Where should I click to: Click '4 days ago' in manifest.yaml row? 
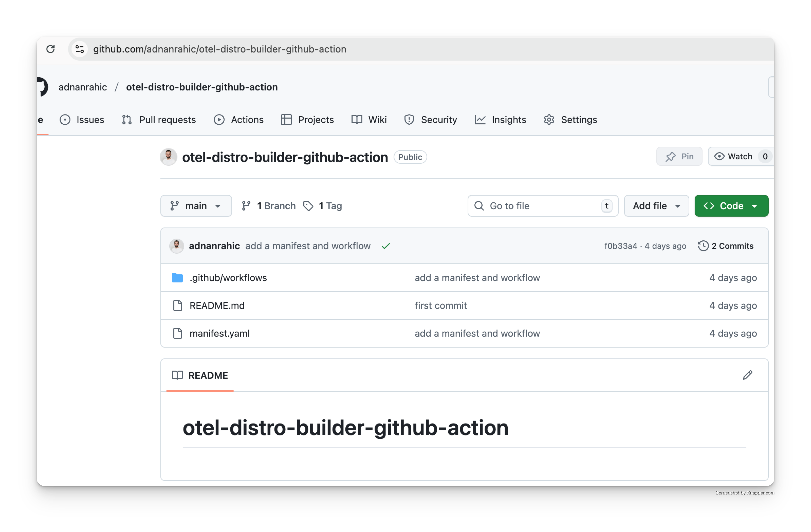733,333
